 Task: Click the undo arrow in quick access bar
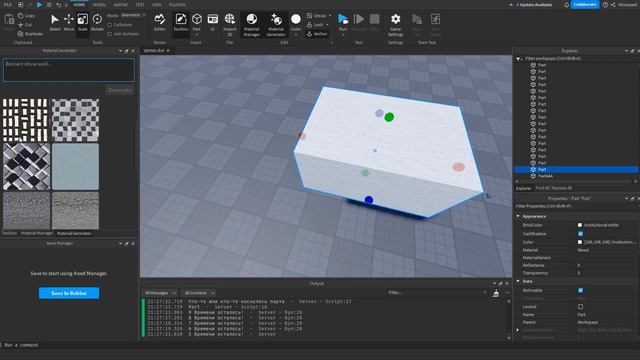58,4
